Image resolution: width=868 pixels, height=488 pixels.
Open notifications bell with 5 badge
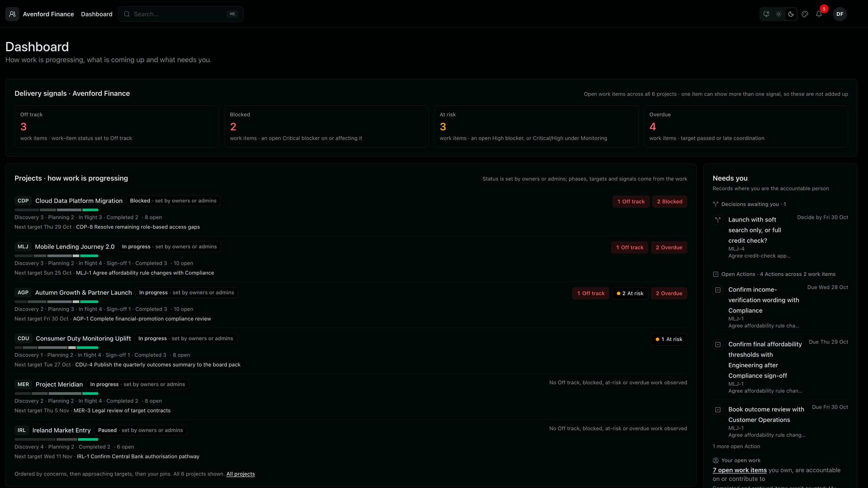click(819, 14)
